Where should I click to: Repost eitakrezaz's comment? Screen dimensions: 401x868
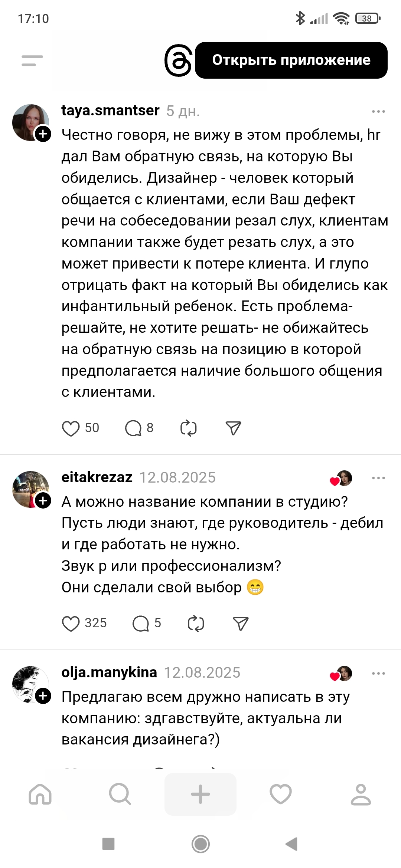coord(196,624)
